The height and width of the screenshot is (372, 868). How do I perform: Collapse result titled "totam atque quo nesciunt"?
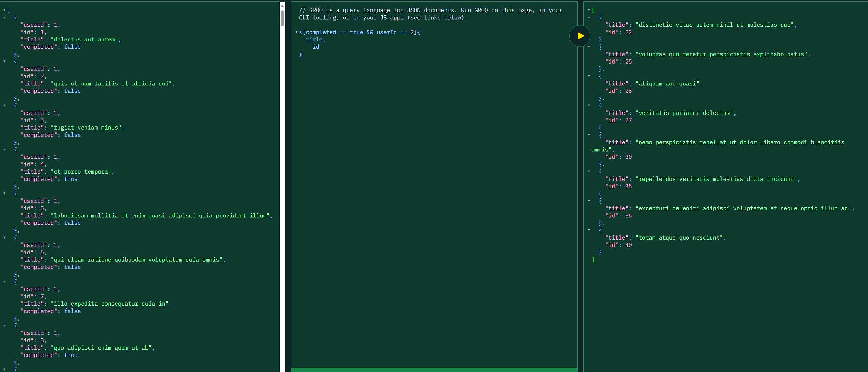click(x=589, y=230)
